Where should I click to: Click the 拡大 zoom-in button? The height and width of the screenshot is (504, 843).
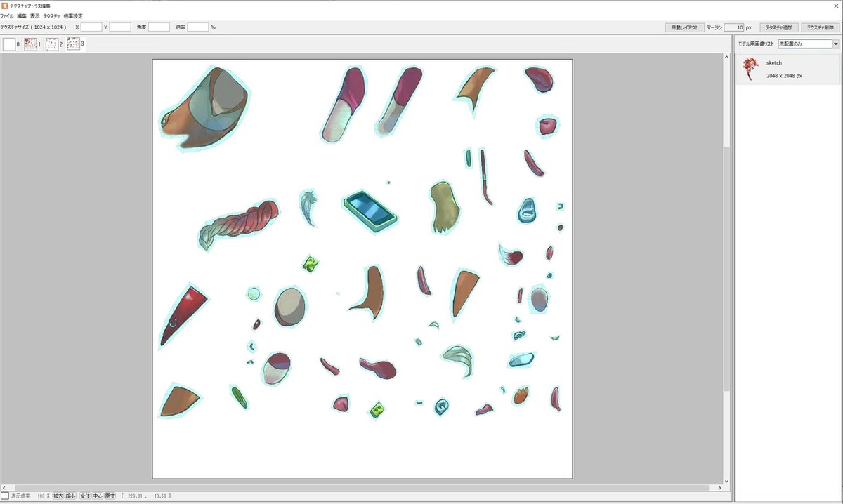[58, 496]
